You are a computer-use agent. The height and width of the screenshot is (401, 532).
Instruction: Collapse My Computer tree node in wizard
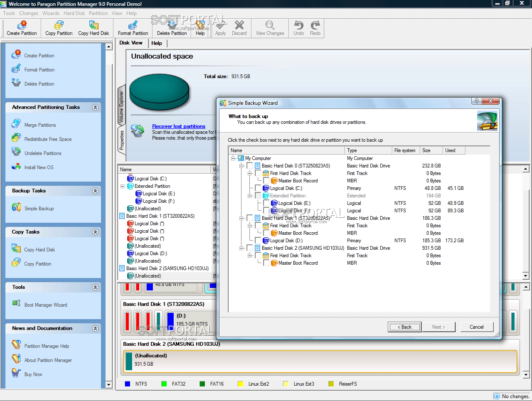coord(233,158)
